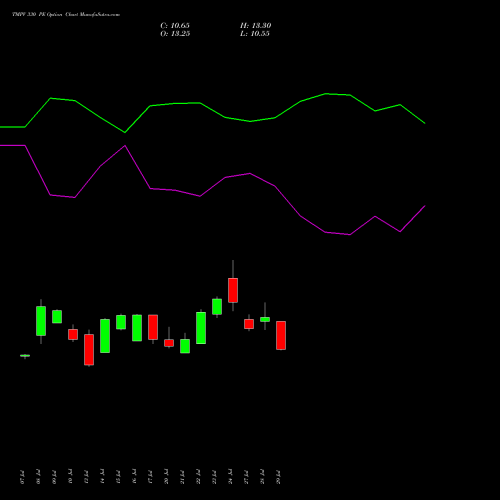Select the tiny flat candle at the chart start
Screen dimensions: 500x500
[25, 356]
